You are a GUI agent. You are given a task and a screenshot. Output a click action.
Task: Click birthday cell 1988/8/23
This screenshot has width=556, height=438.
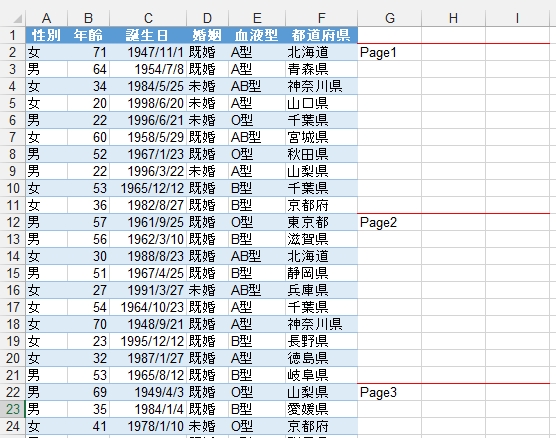click(148, 256)
